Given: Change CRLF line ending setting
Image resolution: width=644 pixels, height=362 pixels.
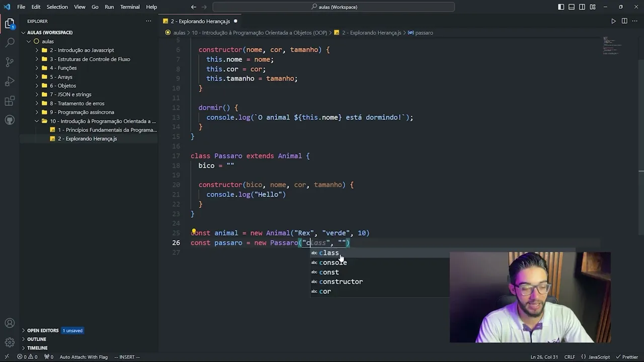Looking at the screenshot, I should coord(570,357).
